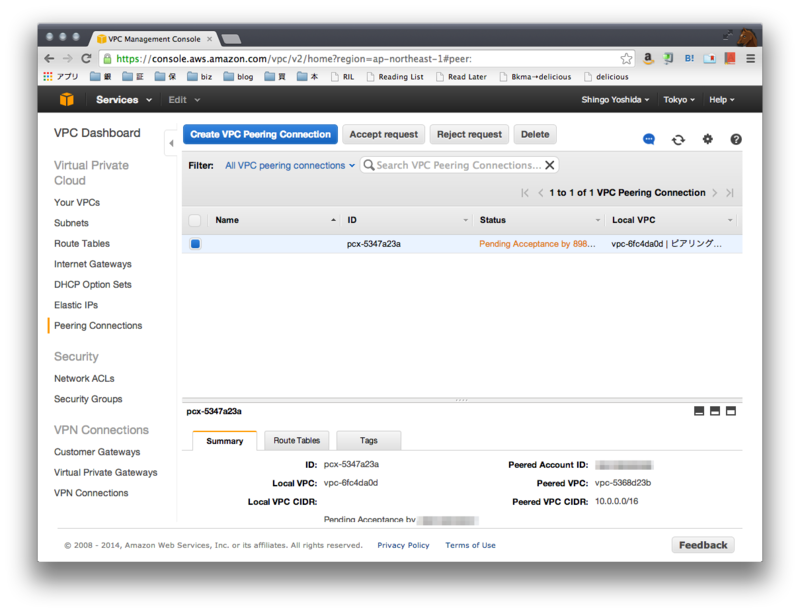Open the Services dropdown menu
This screenshot has width=800, height=614.
click(x=124, y=100)
